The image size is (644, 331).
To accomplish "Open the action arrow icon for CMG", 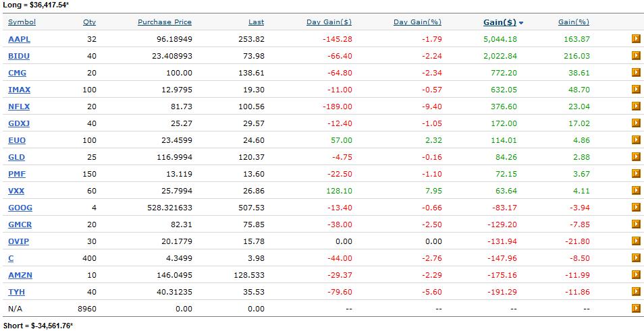I will (636, 73).
